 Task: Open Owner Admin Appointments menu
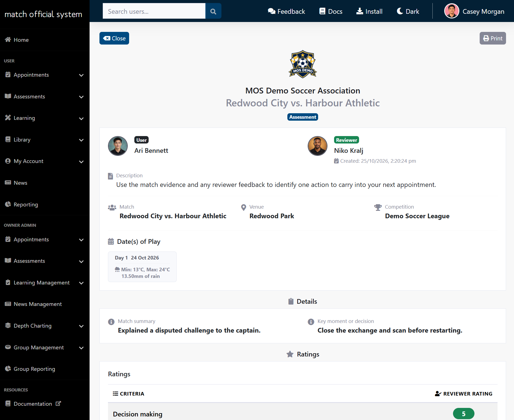(45, 239)
